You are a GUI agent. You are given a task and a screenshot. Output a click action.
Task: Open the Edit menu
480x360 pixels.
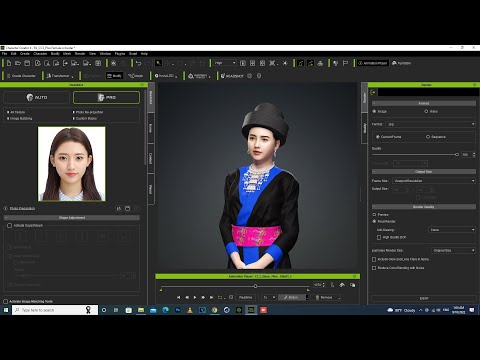click(x=14, y=54)
